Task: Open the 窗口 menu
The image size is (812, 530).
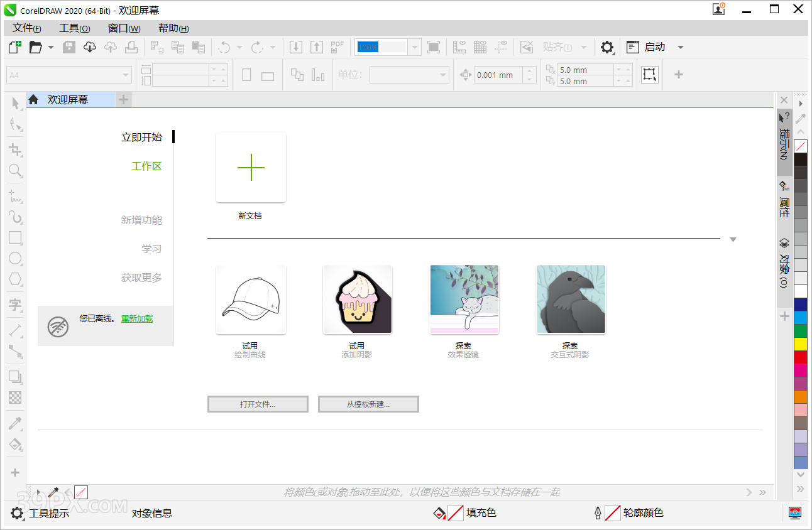Action: 124,28
